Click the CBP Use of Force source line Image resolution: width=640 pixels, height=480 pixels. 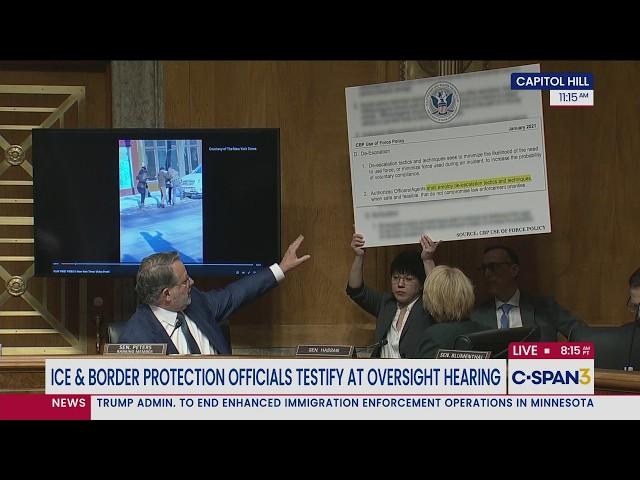click(x=500, y=230)
